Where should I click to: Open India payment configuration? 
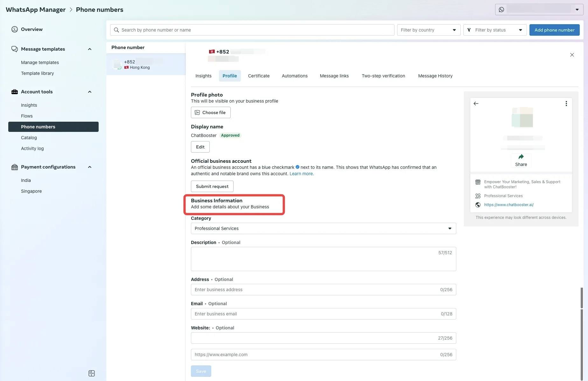tap(26, 180)
